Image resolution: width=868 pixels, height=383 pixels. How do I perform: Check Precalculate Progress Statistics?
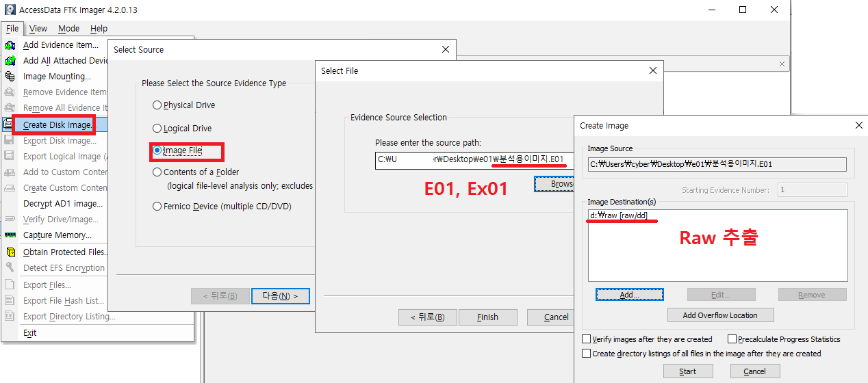pos(732,339)
